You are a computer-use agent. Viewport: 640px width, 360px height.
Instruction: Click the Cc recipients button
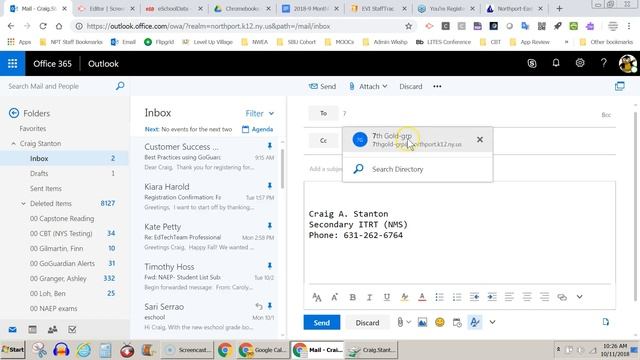pyautogui.click(x=323, y=140)
